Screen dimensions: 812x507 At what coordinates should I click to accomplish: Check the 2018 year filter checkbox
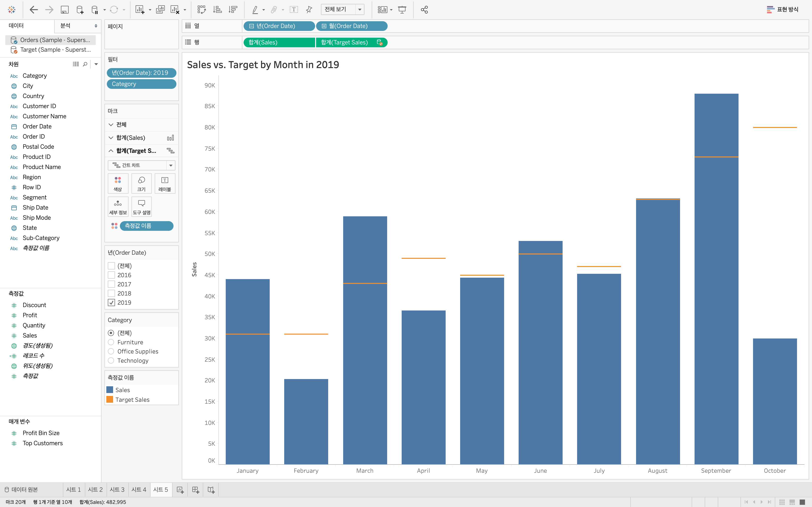[x=111, y=293]
